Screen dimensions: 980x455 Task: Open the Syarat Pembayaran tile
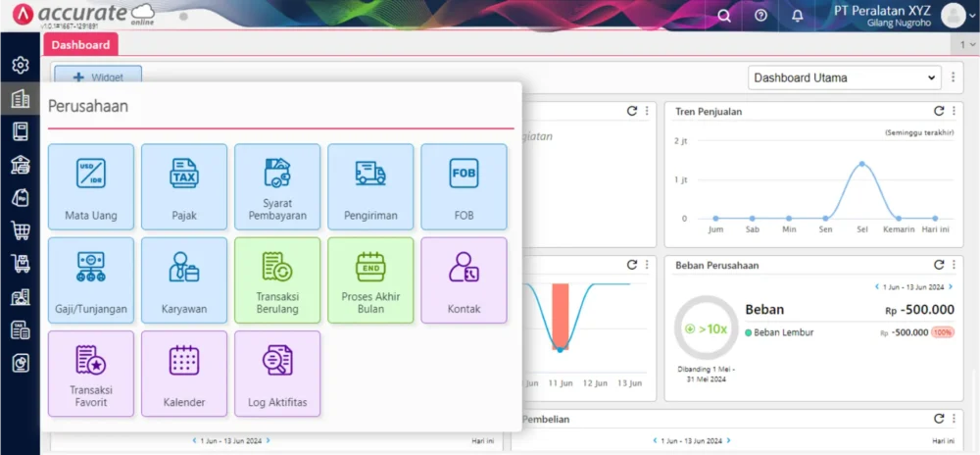pyautogui.click(x=277, y=187)
